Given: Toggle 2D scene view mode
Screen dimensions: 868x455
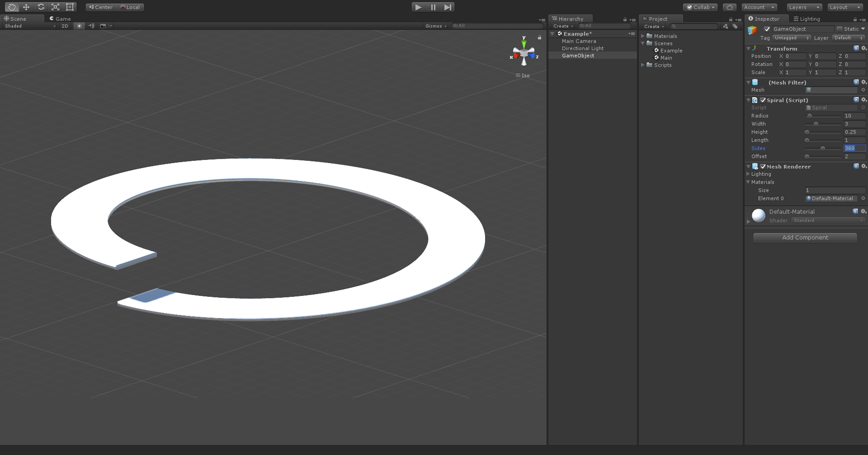Looking at the screenshot, I should click(65, 26).
